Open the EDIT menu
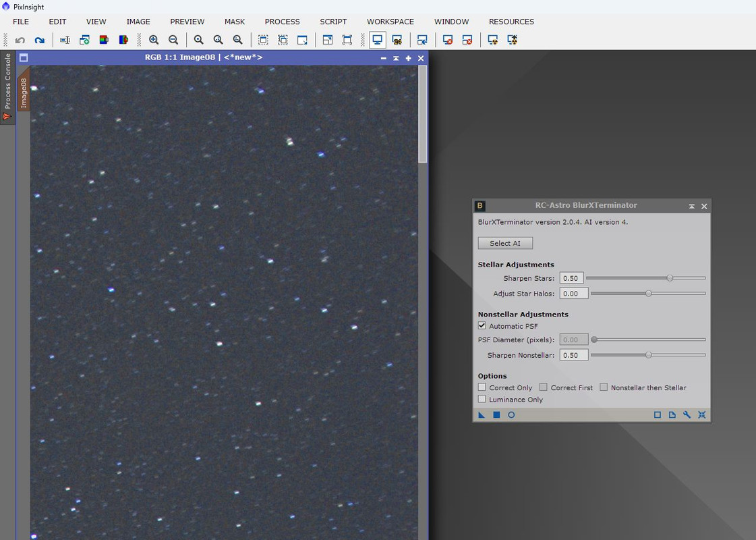 (x=57, y=22)
